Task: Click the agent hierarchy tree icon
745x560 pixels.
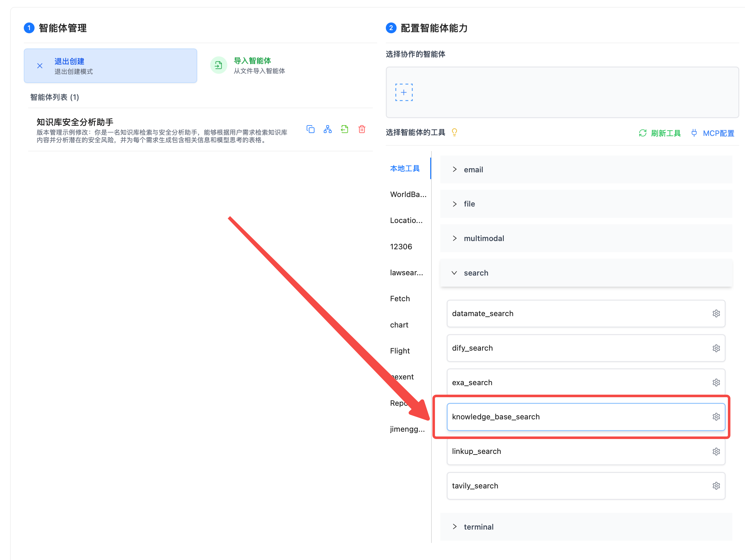Action: 327,129
